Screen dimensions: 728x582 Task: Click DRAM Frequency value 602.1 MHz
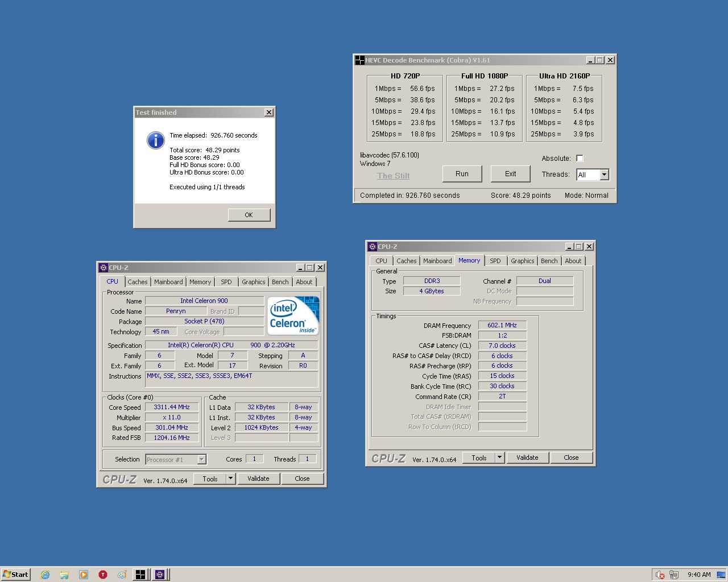point(502,325)
